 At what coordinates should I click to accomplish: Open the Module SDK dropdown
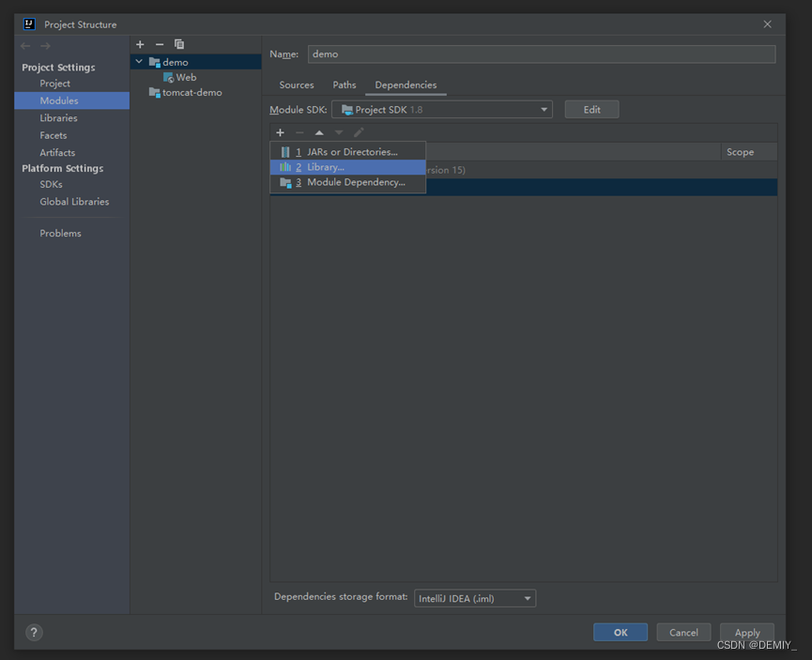(442, 110)
